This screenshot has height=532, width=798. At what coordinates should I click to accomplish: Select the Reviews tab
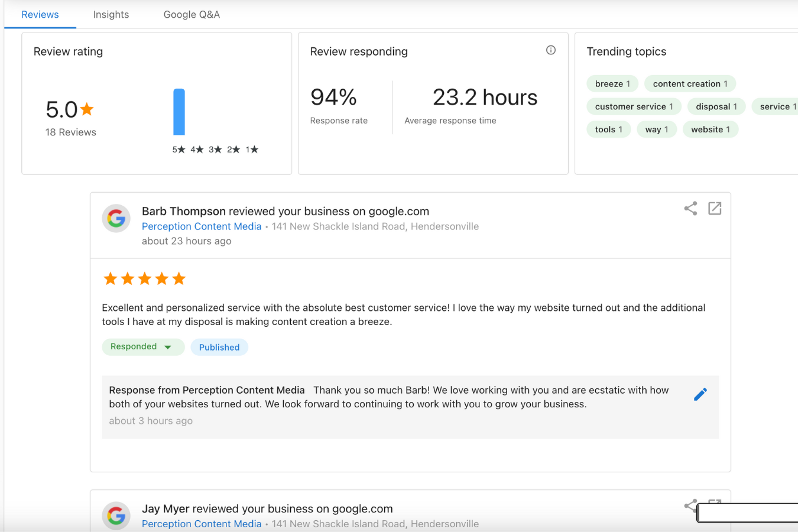[40, 15]
